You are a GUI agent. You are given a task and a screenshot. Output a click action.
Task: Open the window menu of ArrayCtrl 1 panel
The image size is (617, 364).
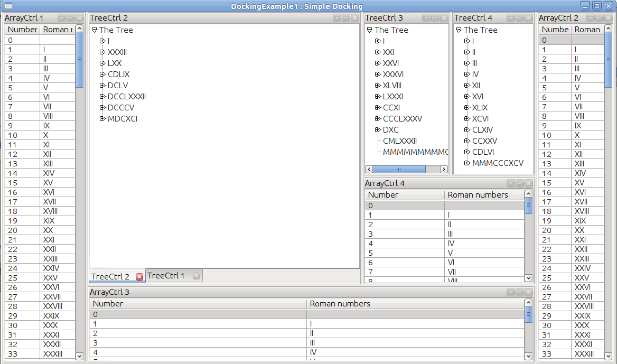[x=61, y=18]
